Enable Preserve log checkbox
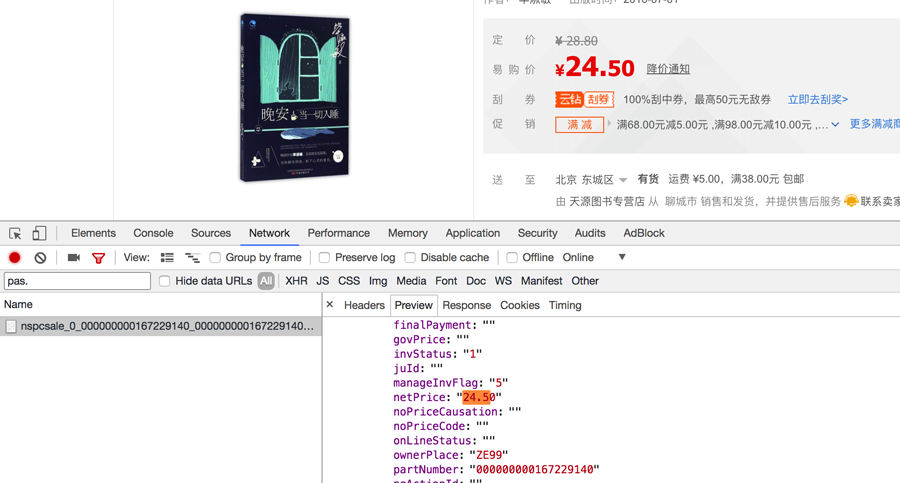 click(324, 257)
